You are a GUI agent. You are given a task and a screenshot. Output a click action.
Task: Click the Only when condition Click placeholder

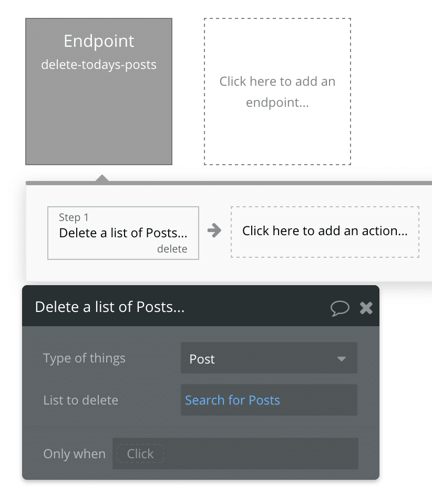click(140, 453)
